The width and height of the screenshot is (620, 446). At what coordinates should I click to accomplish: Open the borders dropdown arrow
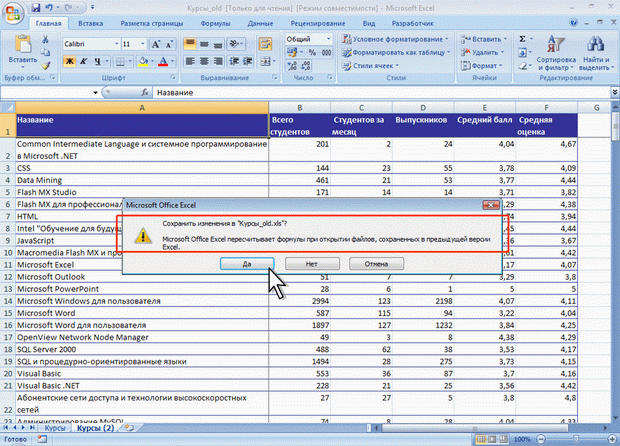point(130,61)
